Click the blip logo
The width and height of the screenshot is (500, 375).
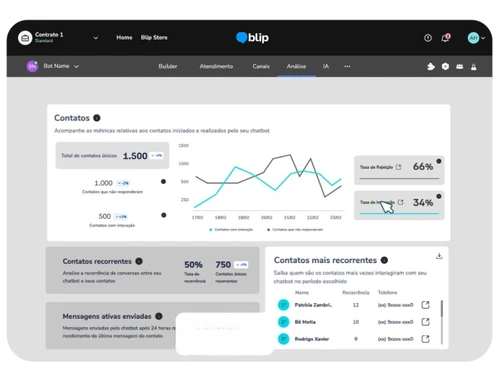252,38
